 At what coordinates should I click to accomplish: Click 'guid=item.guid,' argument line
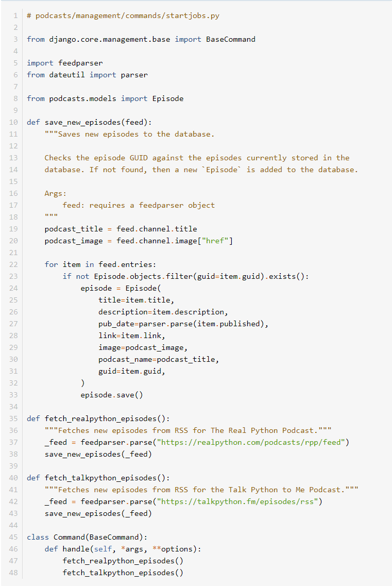click(x=132, y=371)
